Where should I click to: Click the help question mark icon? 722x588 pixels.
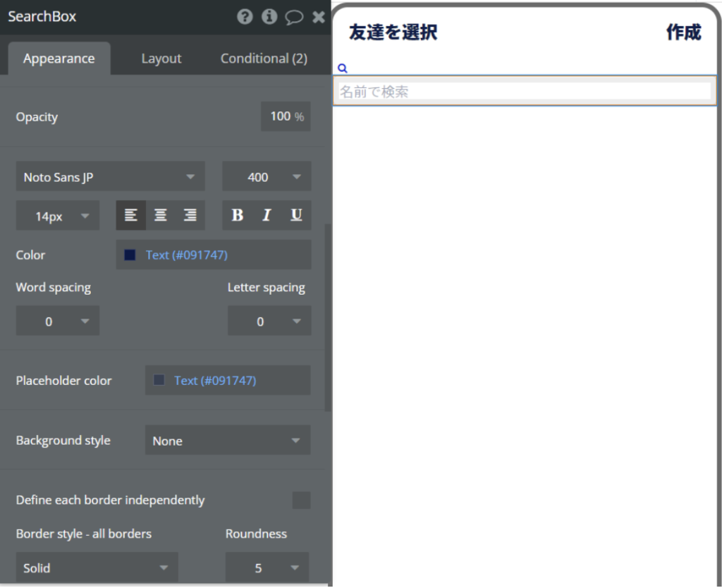pyautogui.click(x=245, y=17)
